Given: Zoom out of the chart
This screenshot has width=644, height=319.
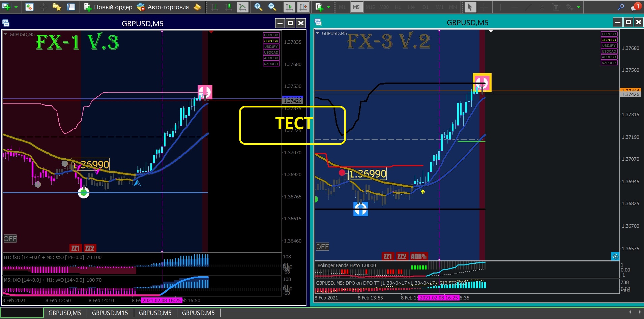Looking at the screenshot, I should (x=272, y=7).
